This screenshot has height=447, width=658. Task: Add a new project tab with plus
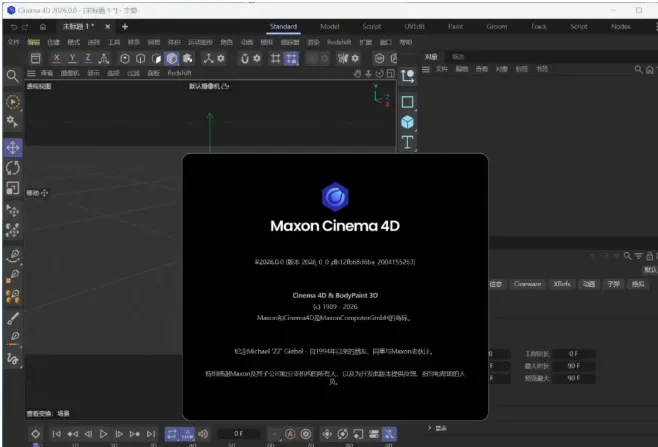coord(125,27)
